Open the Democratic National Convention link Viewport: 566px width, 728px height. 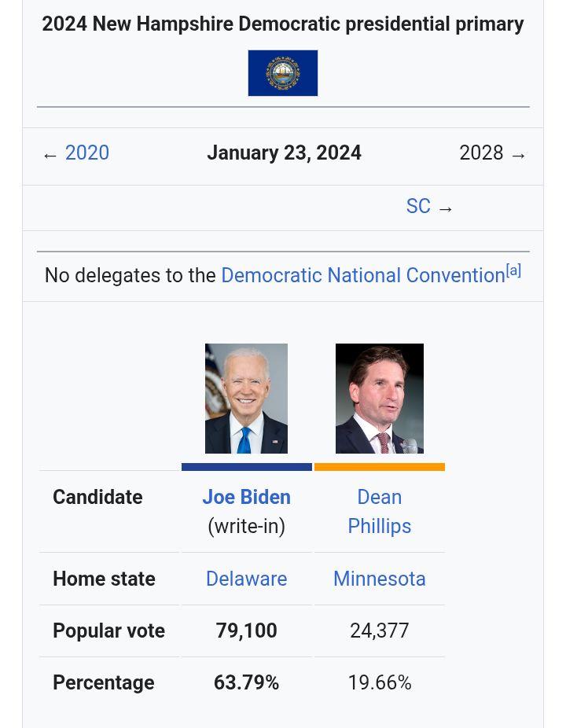tap(363, 275)
